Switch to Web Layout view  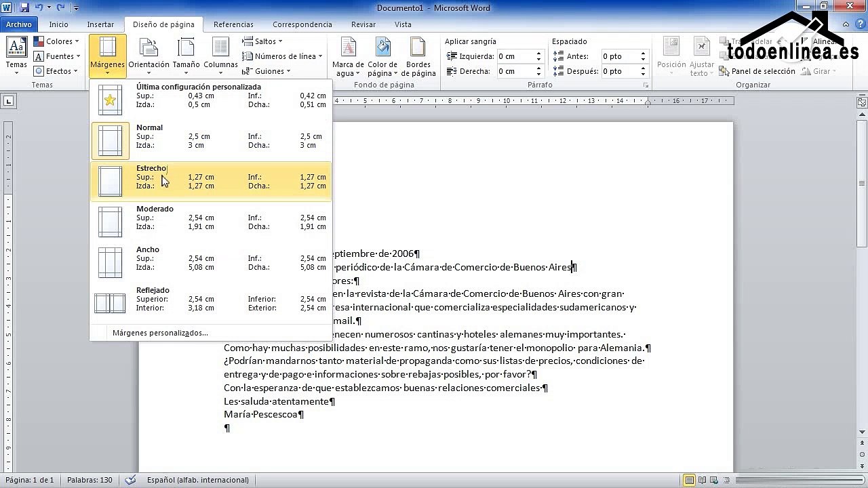point(714,480)
